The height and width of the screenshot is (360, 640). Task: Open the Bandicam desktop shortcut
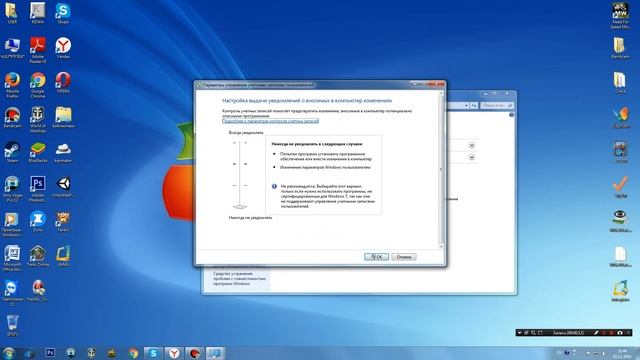coord(12,118)
